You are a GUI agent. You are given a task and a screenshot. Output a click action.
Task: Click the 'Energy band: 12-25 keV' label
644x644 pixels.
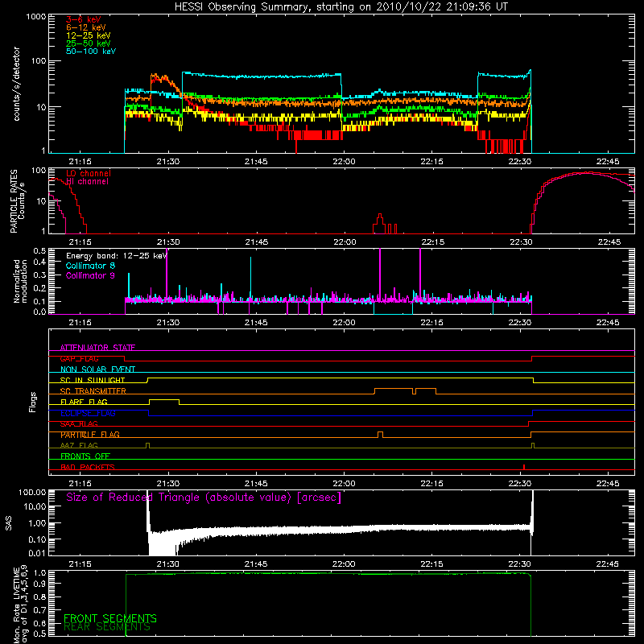pos(117,256)
